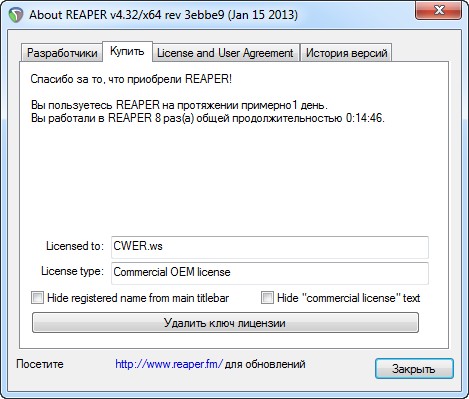Viewport: 469px width, 399px height.
Task: Click the Посетите label near bottom
Action: pyautogui.click(x=40, y=364)
